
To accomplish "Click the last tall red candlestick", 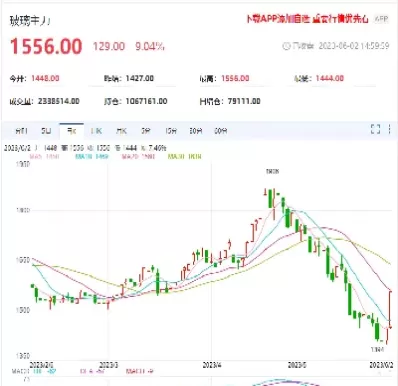I will (390, 309).
